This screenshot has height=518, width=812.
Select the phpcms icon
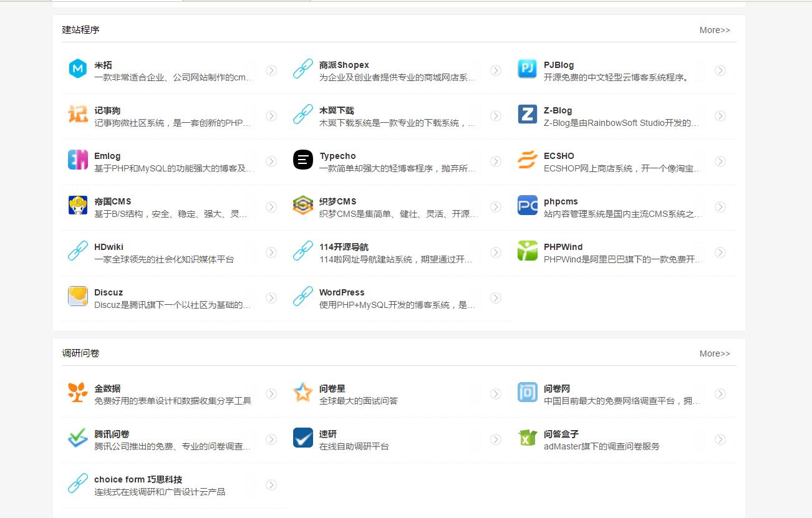click(x=527, y=206)
